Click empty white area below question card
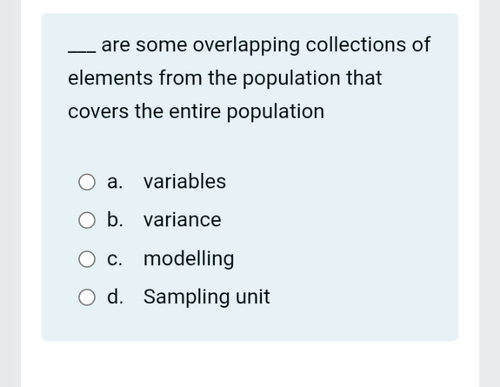500x387 pixels. 250,364
